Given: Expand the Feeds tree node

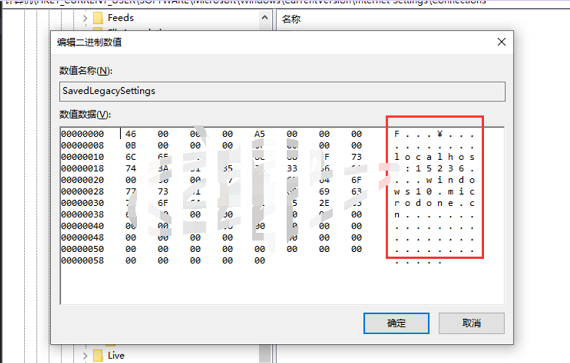Looking at the screenshot, I should (85, 18).
